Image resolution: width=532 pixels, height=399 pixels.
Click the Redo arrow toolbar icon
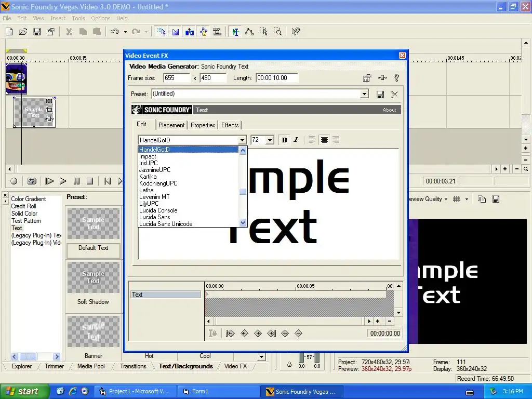136,32
